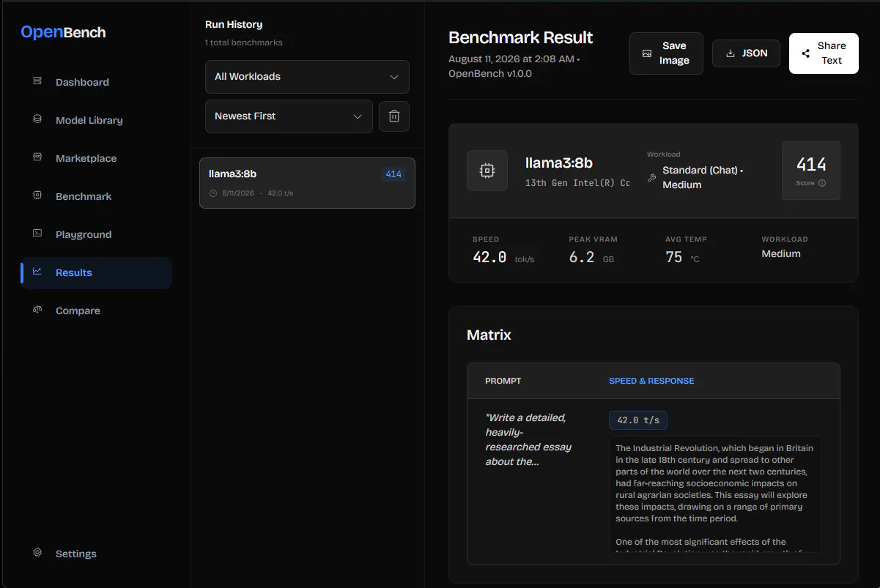
Task: Click the large 414 score box
Action: pos(811,171)
